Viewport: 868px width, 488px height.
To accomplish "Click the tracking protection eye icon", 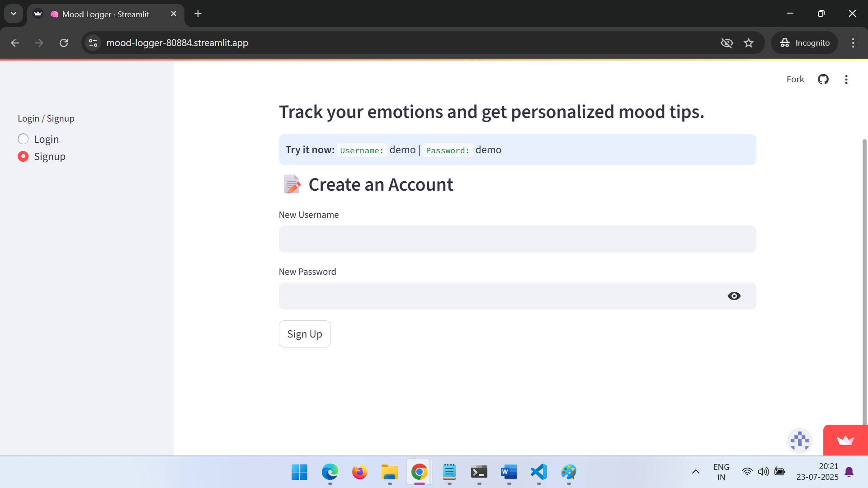I will pyautogui.click(x=726, y=43).
